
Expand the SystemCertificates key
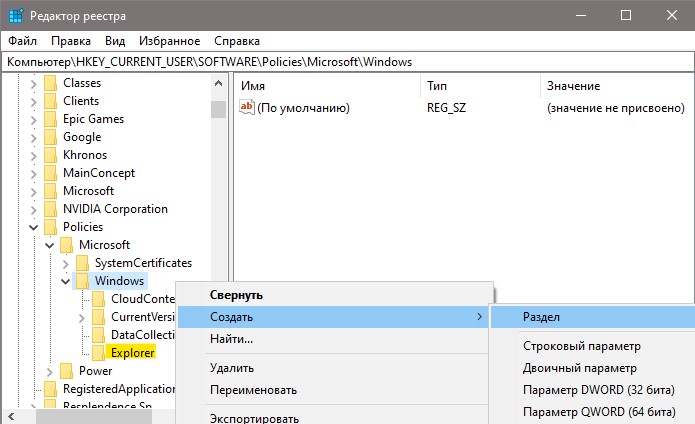coord(66,264)
